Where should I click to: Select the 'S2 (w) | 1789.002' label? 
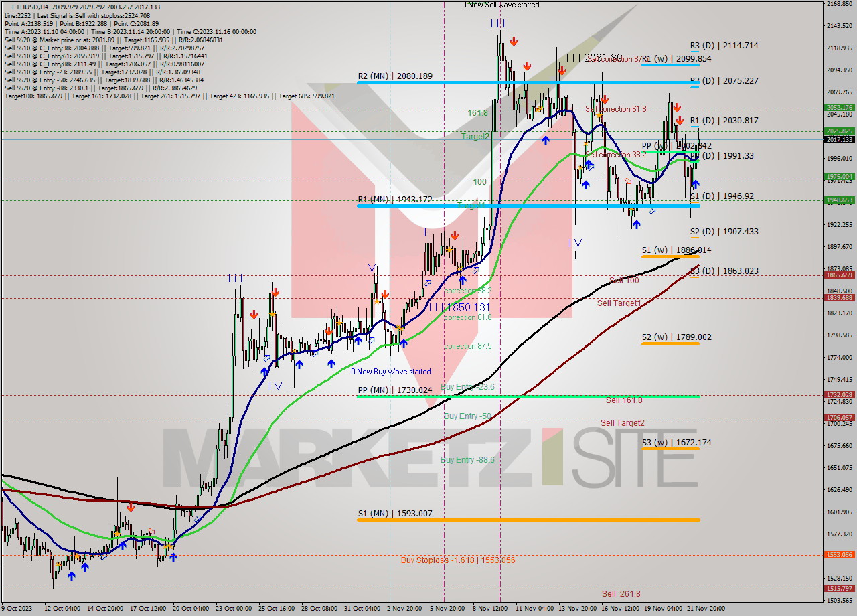[676, 337]
